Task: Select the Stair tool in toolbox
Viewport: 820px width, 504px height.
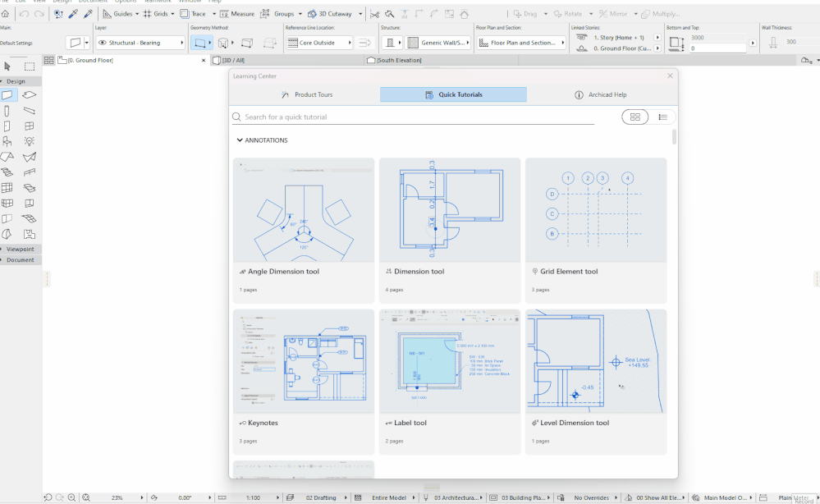Action: (7, 172)
